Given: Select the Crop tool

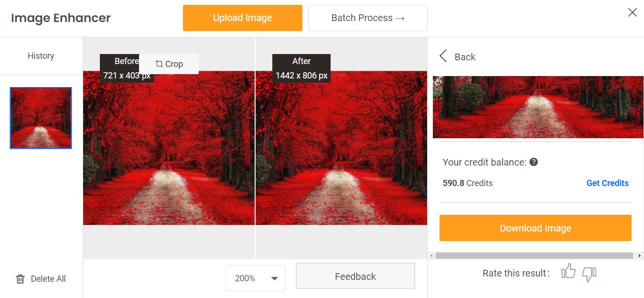Looking at the screenshot, I should pos(169,64).
